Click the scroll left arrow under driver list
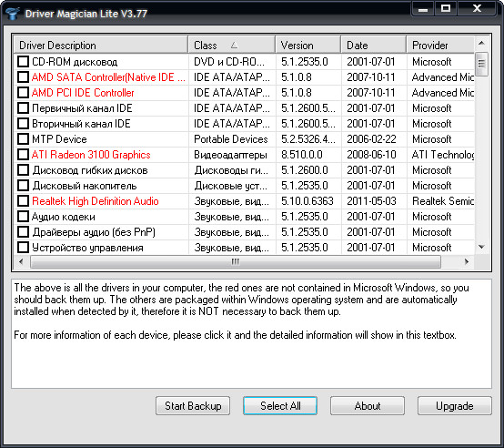504x448 pixels. tap(21, 261)
